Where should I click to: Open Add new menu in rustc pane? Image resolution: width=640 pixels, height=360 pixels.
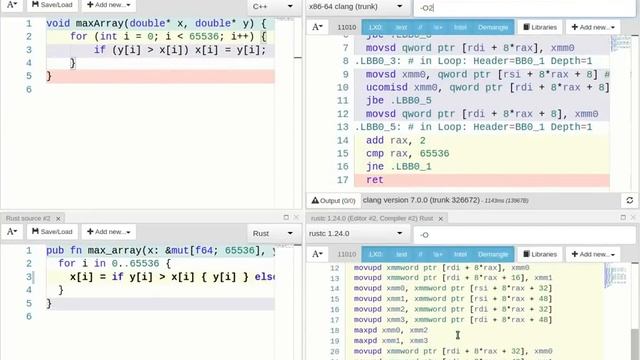593,254
